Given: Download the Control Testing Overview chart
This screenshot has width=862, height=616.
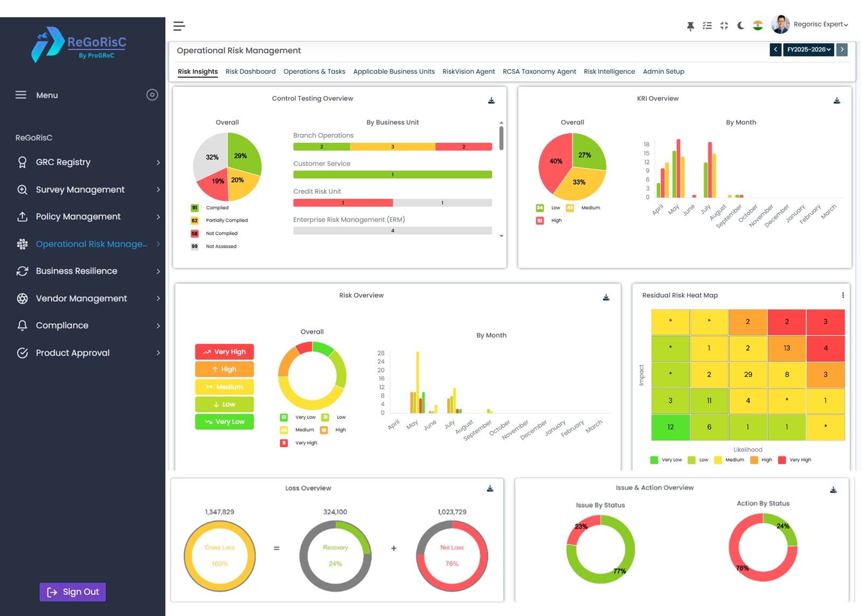Looking at the screenshot, I should (491, 101).
